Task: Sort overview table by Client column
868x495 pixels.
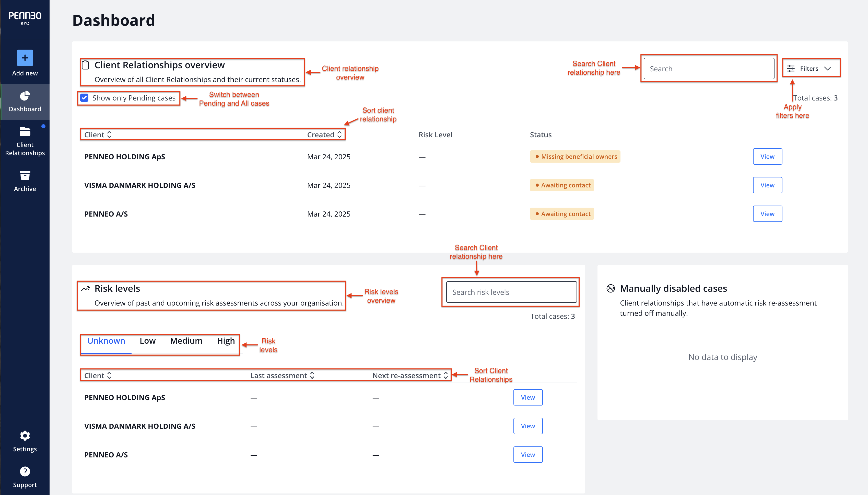Action: click(x=98, y=135)
